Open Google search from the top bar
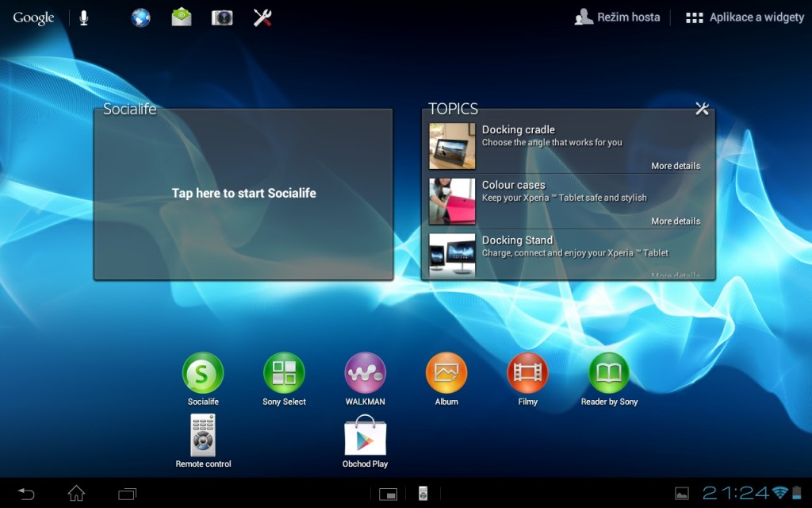Screen dimensions: 812x508 coord(33,17)
